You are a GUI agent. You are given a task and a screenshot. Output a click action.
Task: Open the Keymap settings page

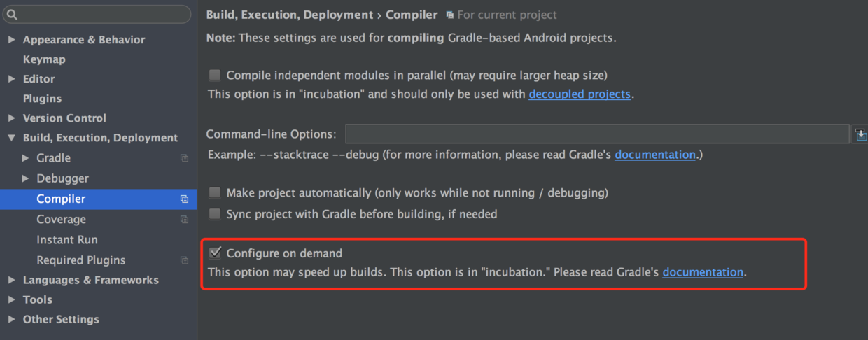(44, 59)
